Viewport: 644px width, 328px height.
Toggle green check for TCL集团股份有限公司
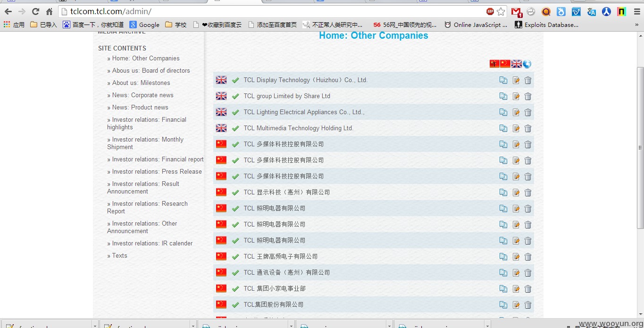235,305
